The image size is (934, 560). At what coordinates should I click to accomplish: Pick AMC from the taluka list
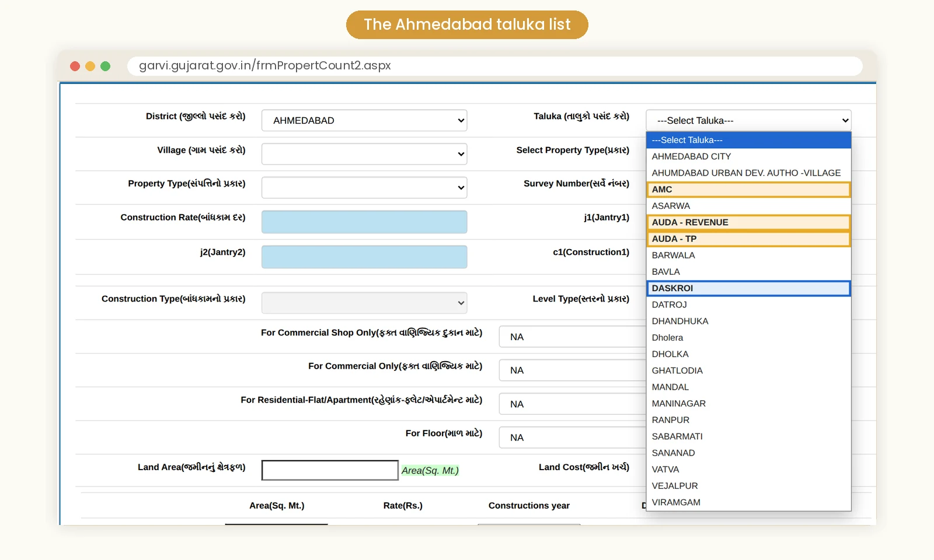click(748, 190)
